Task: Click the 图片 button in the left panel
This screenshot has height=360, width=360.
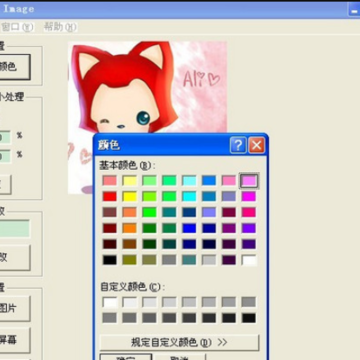Action: coord(15,308)
